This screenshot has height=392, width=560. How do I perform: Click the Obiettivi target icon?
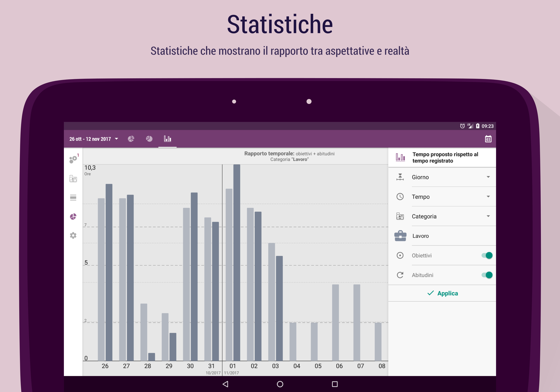[400, 255]
